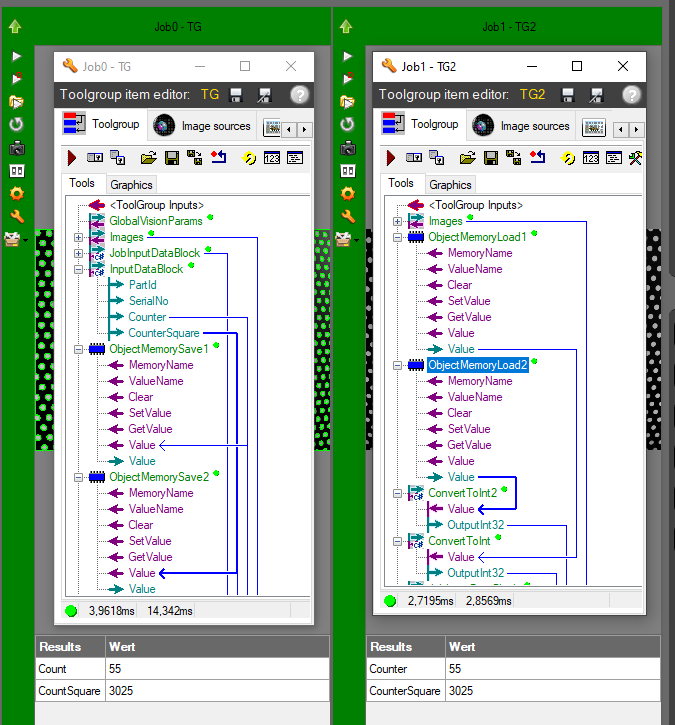Click save floppy icon in Job1 toolbar
The width and height of the screenshot is (675, 725).
click(491, 158)
